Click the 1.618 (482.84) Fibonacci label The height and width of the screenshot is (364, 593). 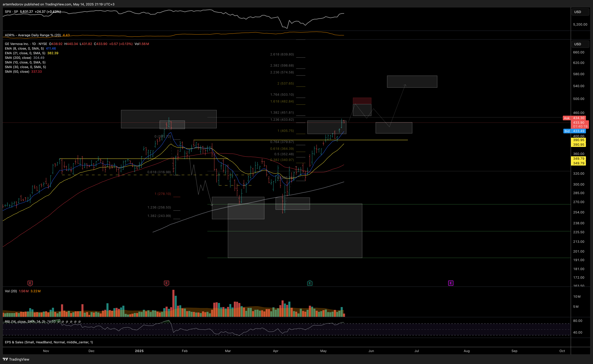click(x=282, y=101)
